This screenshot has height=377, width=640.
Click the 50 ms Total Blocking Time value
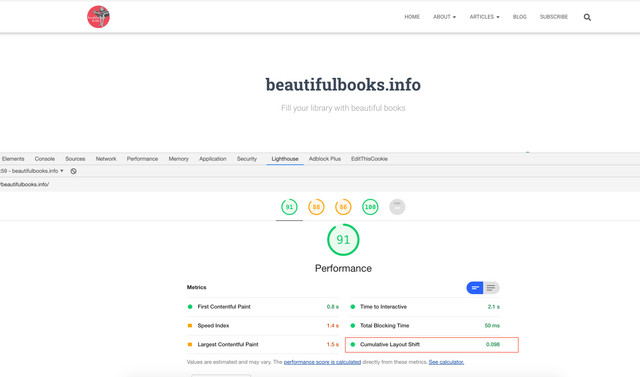click(x=492, y=326)
